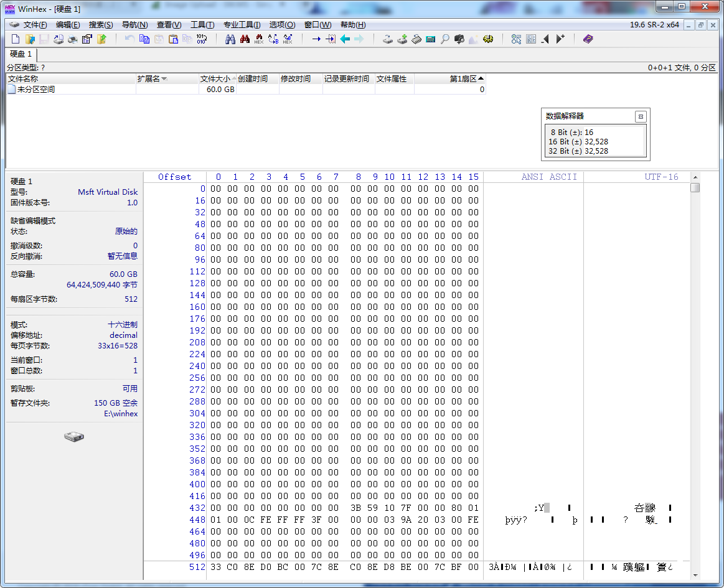This screenshot has height=588, width=724.
Task: Open the 专业工具(I) menu
Action: (242, 25)
